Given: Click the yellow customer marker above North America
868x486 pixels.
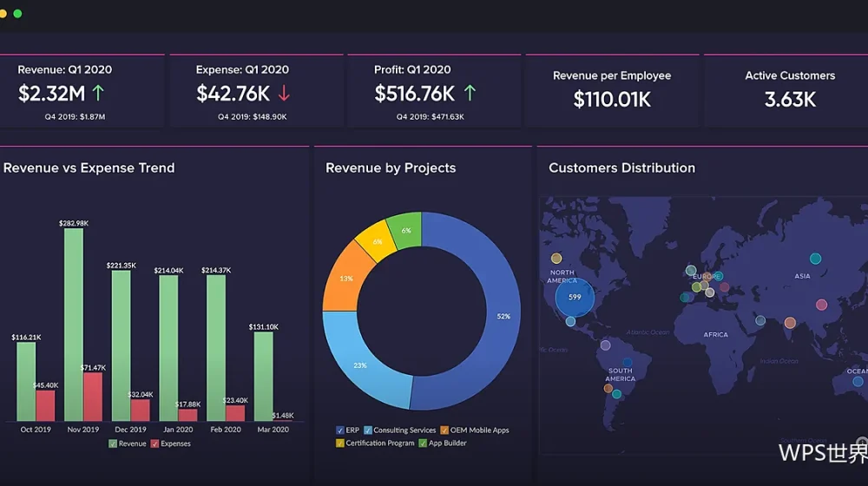Looking at the screenshot, I should pos(556,258).
